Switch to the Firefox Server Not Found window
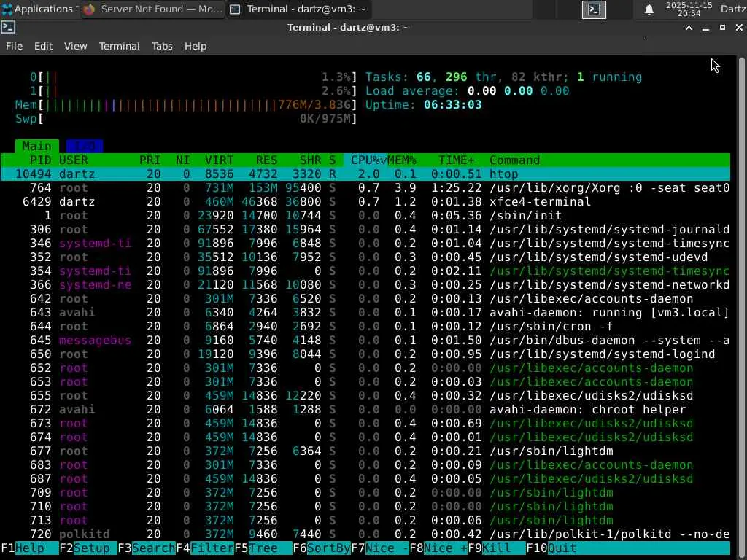The image size is (747, 560). 153,9
